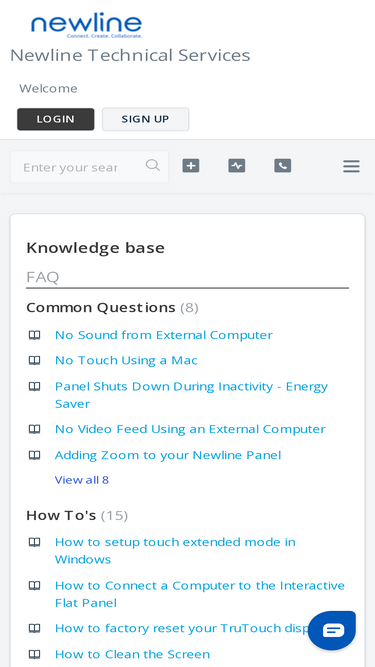Click the LOGIN button
Screen dimensions: 375x667
56,119
